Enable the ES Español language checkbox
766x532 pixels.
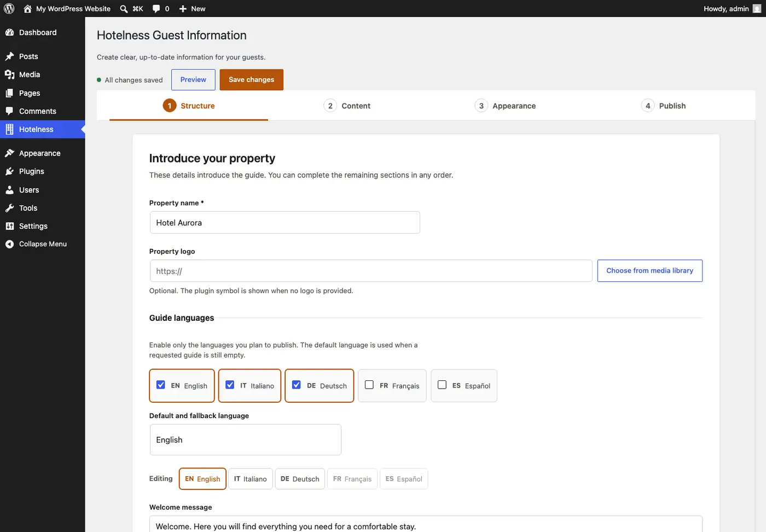click(442, 385)
